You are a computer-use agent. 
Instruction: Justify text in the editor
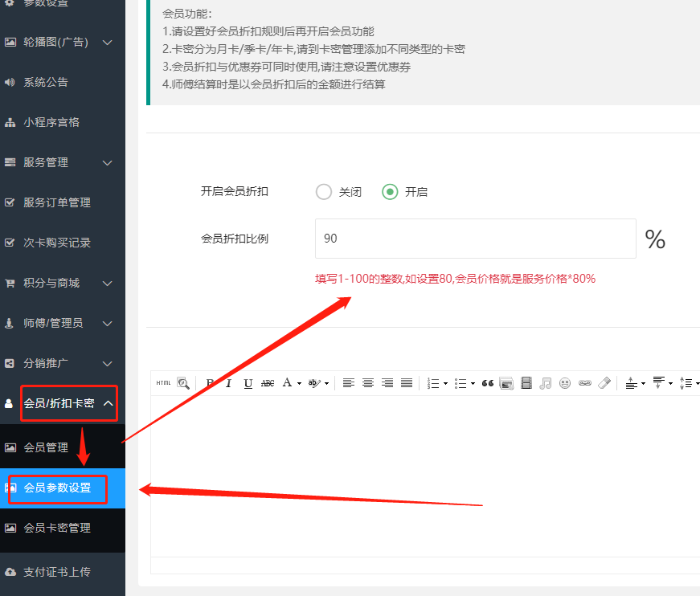[407, 383]
